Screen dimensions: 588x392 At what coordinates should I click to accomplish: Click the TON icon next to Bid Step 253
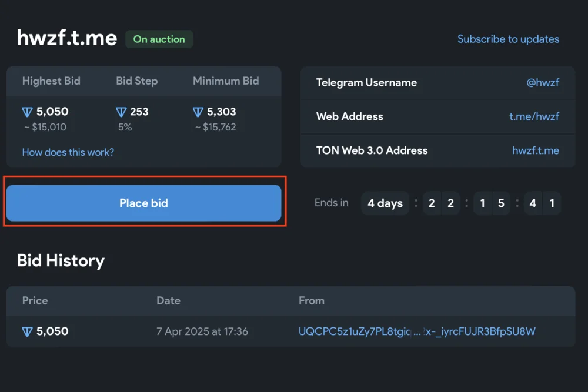[x=121, y=112]
